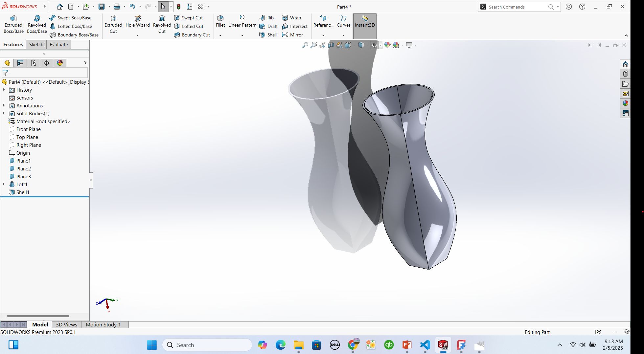Expand the Loft1 feature node
Screen dimensions: 644x354
(4, 184)
